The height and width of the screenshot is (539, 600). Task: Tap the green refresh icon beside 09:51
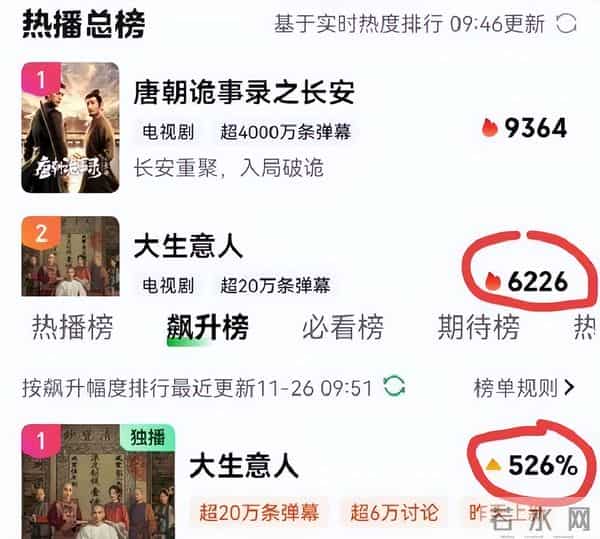point(395,386)
